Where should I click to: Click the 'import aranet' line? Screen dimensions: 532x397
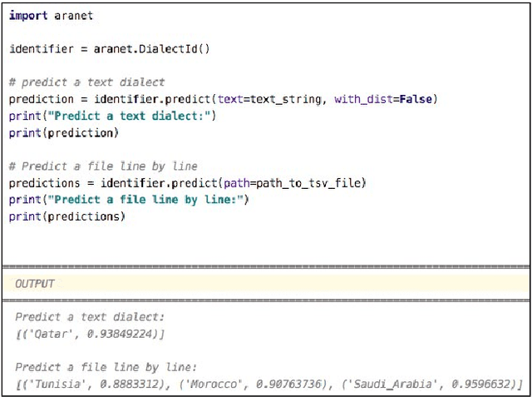[x=52, y=16]
